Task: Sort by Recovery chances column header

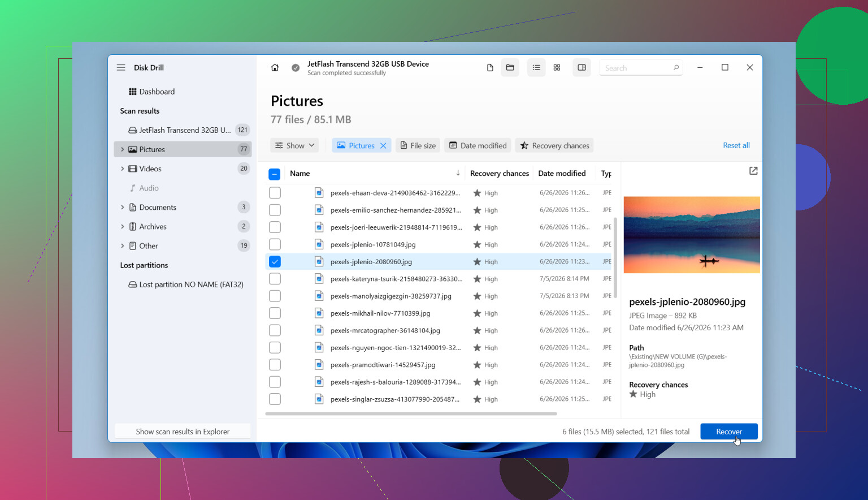Action: (x=500, y=173)
